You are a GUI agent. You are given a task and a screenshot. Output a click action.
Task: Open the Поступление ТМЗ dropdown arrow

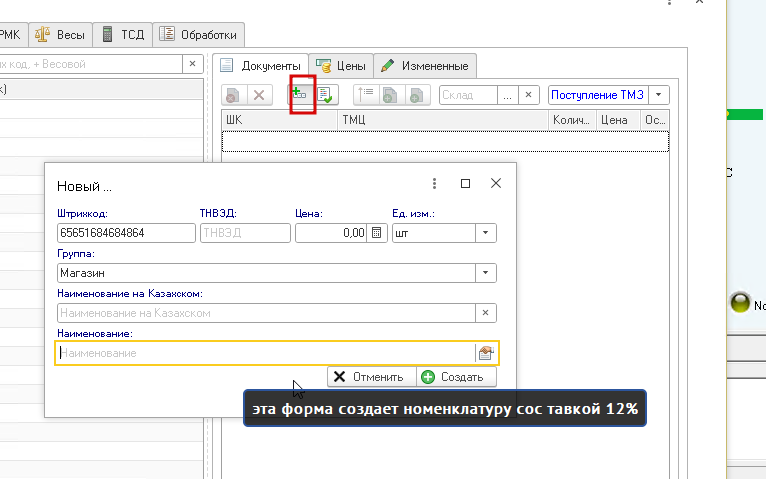(659, 95)
